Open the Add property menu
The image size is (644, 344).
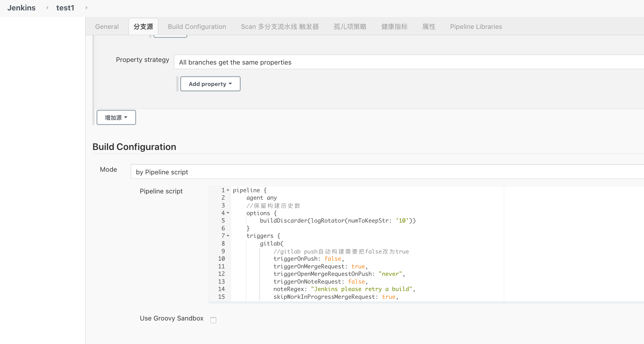pos(210,84)
